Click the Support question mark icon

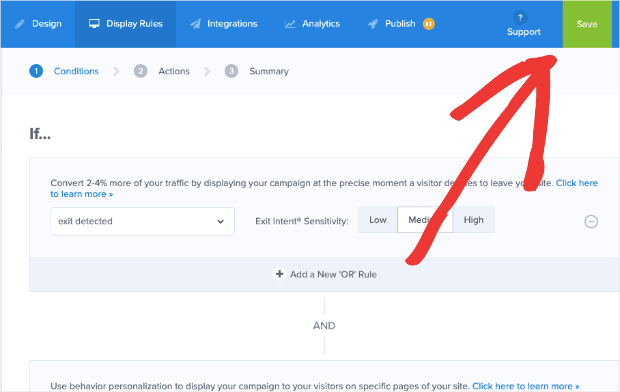pyautogui.click(x=520, y=18)
